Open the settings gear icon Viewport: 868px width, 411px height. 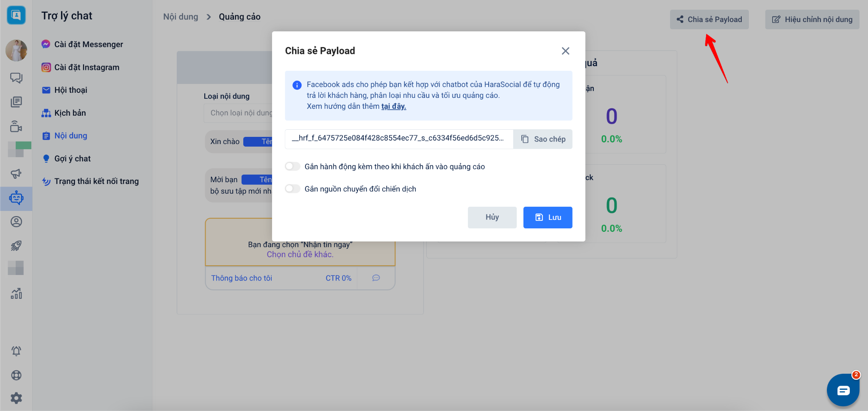[x=16, y=398]
